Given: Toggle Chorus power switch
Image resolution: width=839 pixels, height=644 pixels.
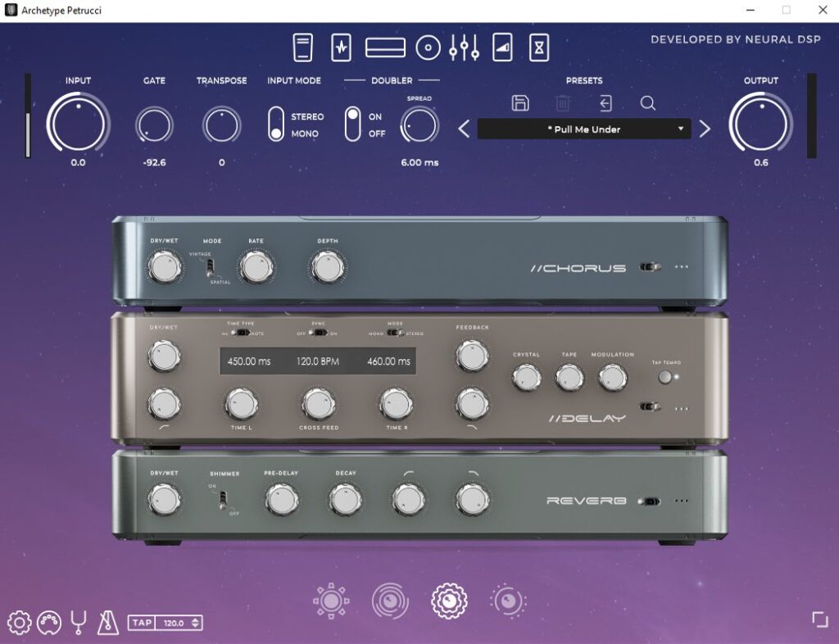Looking at the screenshot, I should click(650, 267).
